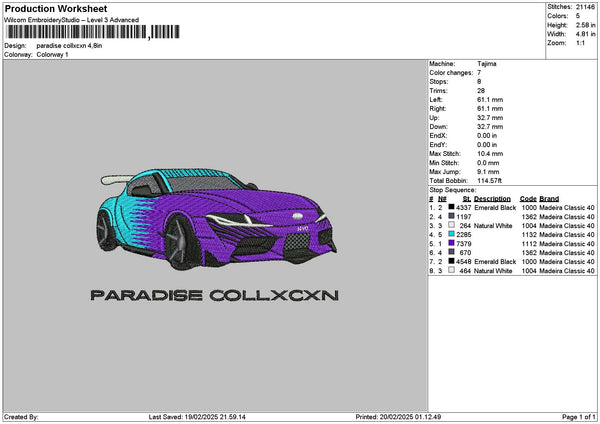Click the Zoom value 1:1
This screenshot has width=600, height=424.
580,43
